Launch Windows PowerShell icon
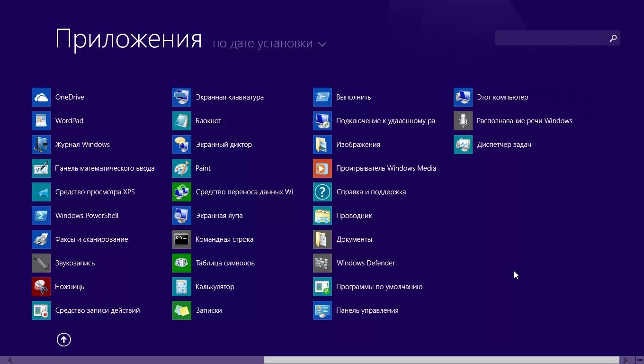Viewport: 644px width, 364px height. tap(41, 216)
